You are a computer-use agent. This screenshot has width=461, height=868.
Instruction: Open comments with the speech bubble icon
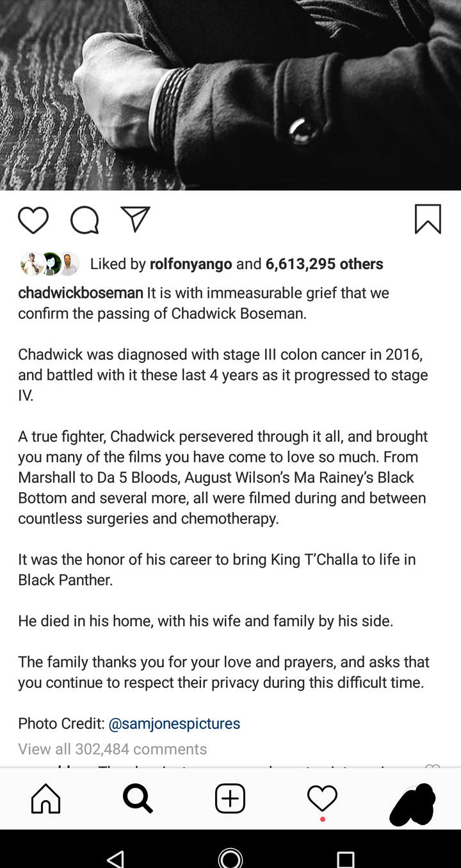[x=84, y=220]
